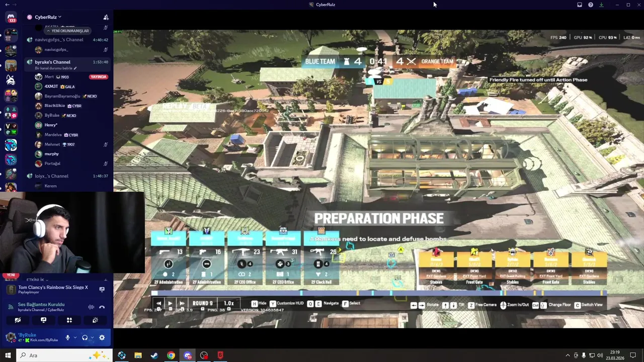Open the red Rainbow Six taskbar icon
This screenshot has height=362, width=644.
click(x=220, y=355)
